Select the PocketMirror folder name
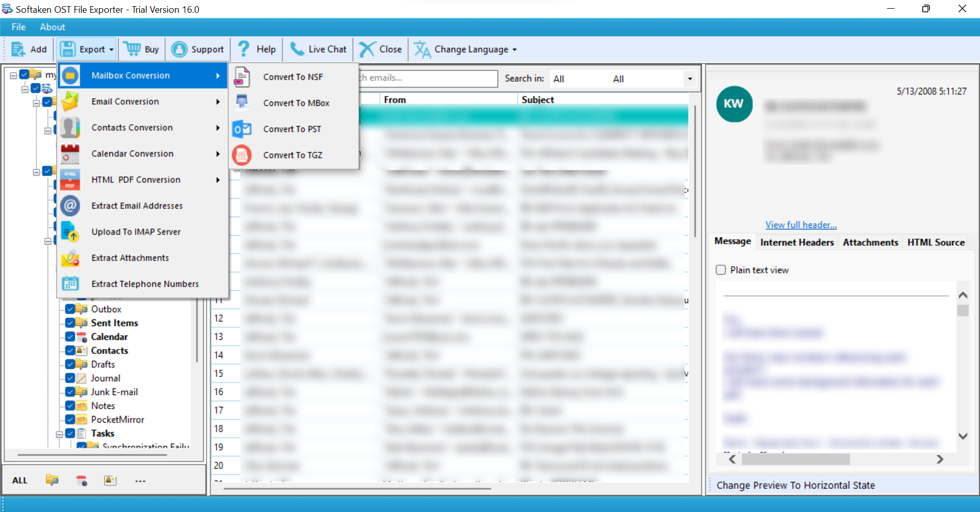The image size is (980, 512). pyautogui.click(x=118, y=420)
